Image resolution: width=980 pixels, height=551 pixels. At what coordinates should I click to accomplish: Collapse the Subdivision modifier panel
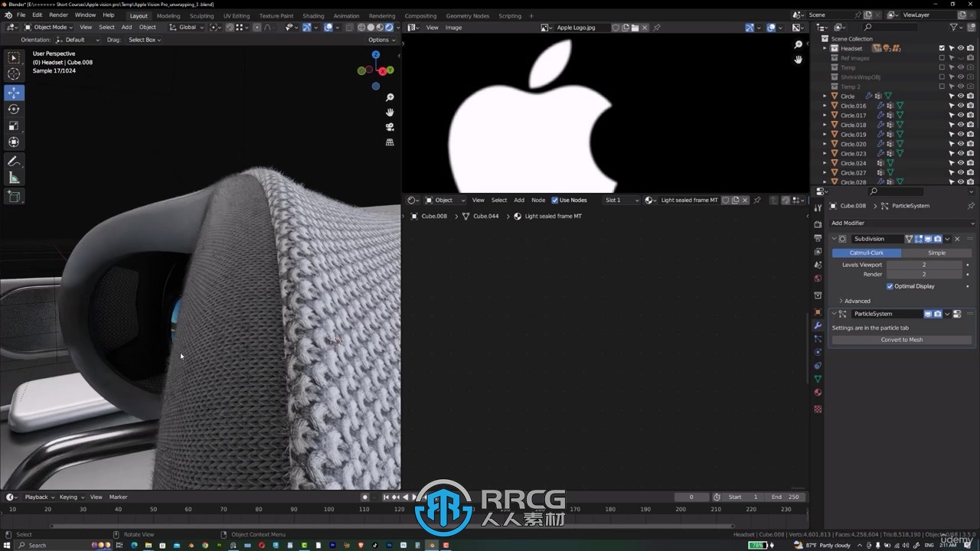834,239
